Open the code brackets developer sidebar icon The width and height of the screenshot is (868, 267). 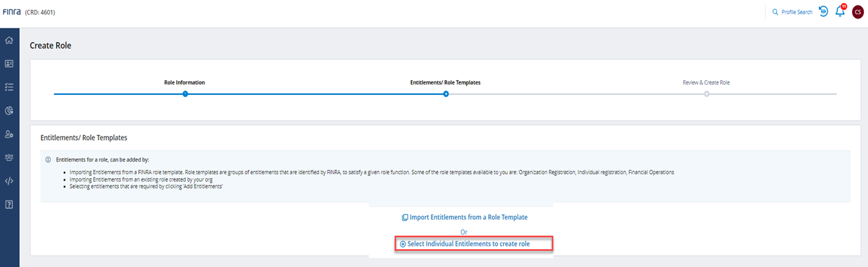pyautogui.click(x=9, y=181)
